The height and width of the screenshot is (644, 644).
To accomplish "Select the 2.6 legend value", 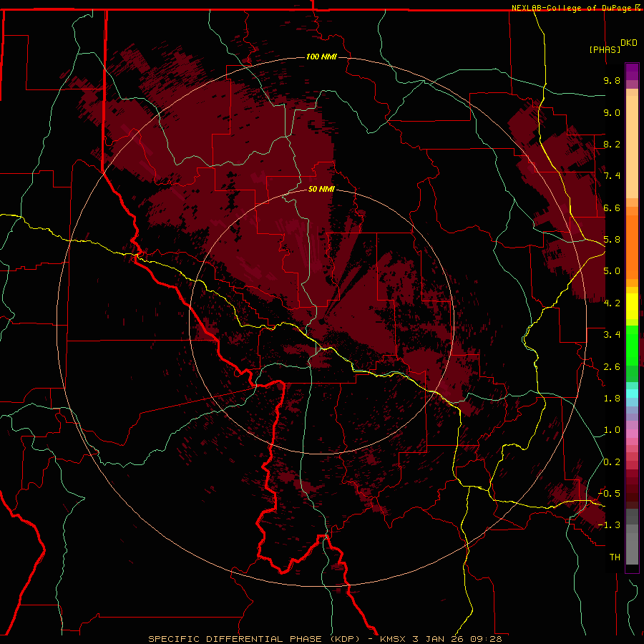I will click(612, 367).
